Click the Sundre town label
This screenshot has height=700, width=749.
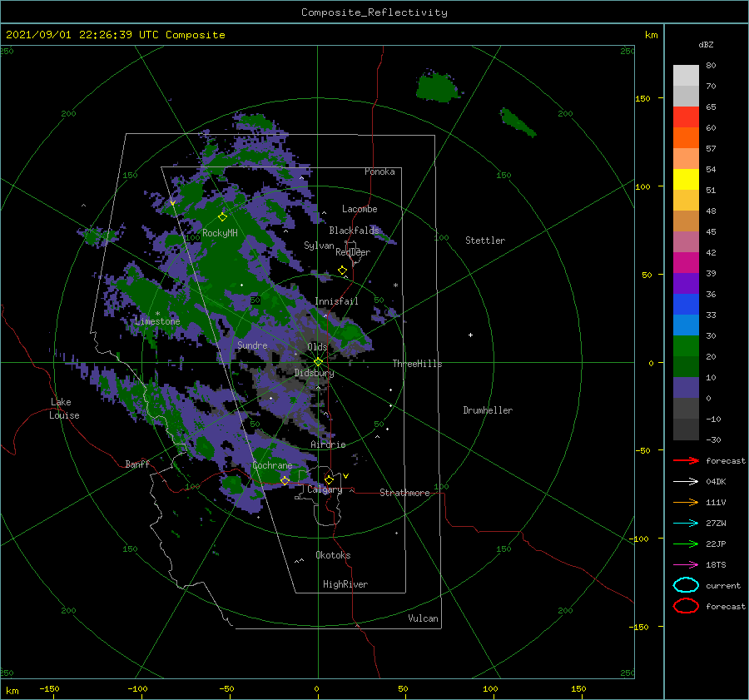(252, 345)
